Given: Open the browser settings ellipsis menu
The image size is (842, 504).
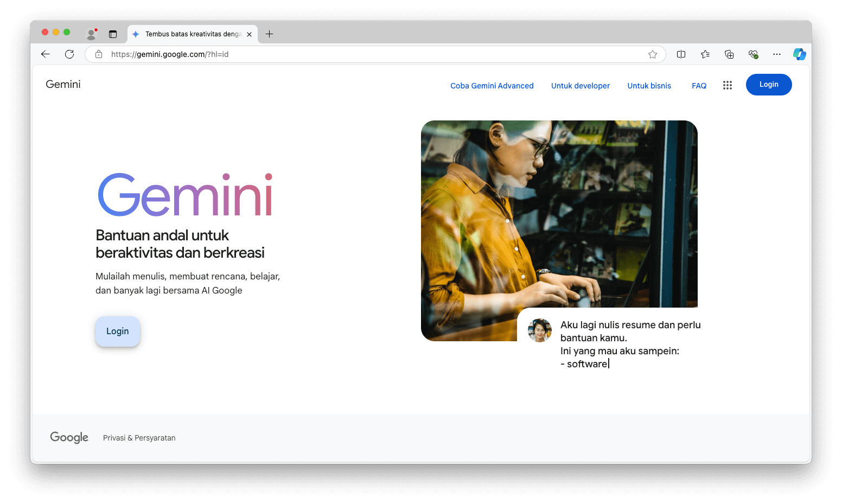Looking at the screenshot, I should (777, 54).
